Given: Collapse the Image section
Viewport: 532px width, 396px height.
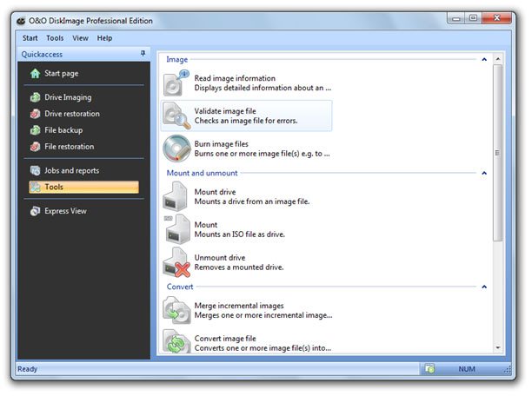Looking at the screenshot, I should 483,60.
